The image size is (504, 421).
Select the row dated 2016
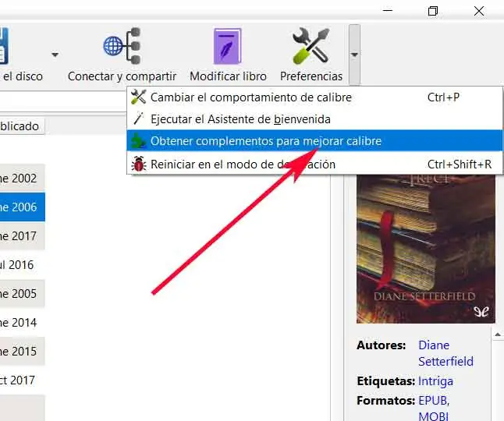pos(22,264)
